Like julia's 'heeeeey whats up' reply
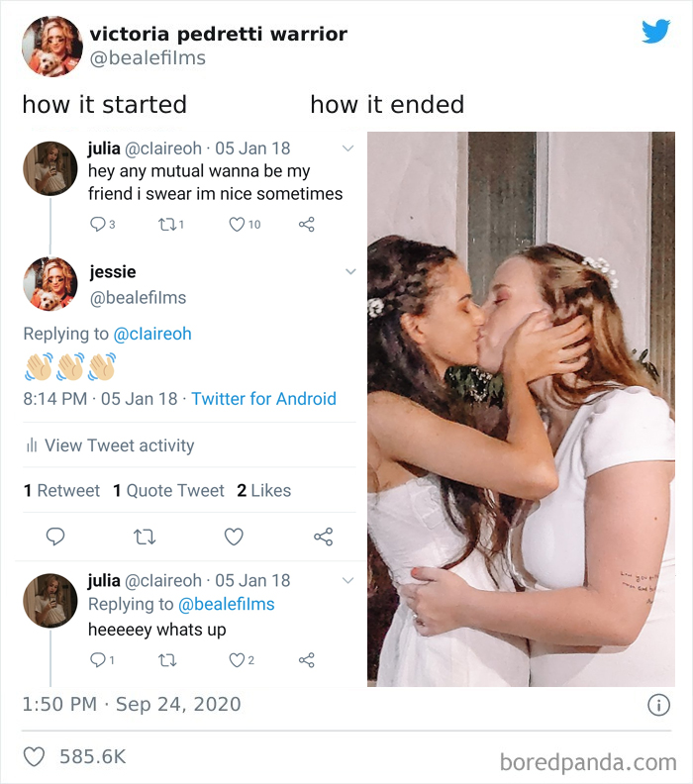 (237, 660)
